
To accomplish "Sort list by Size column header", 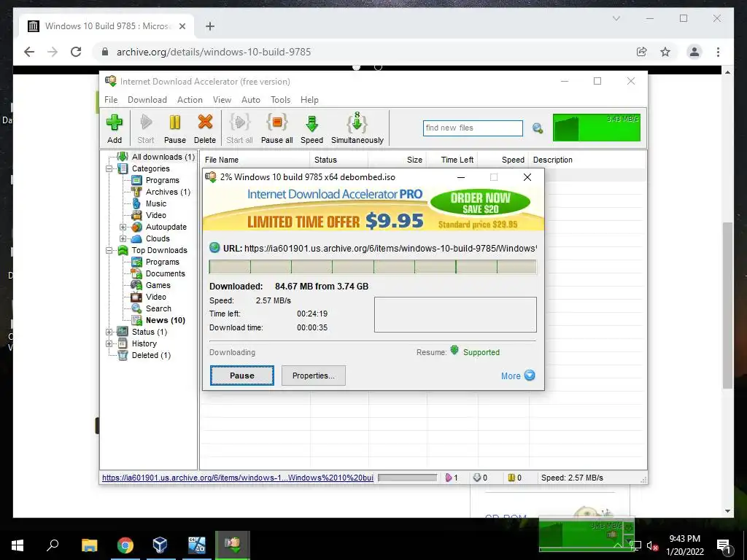I will (397, 160).
